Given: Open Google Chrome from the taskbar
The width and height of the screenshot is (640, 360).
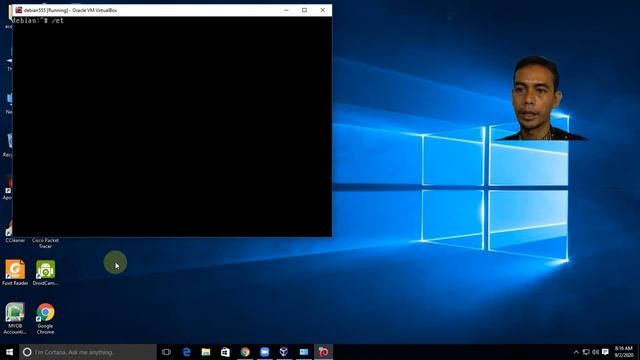Looking at the screenshot, I should pos(245,352).
